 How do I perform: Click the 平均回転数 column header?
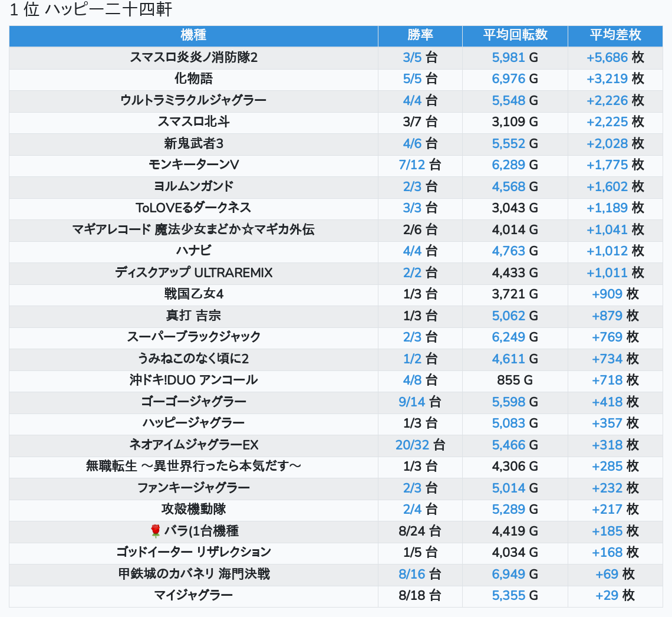pos(515,35)
